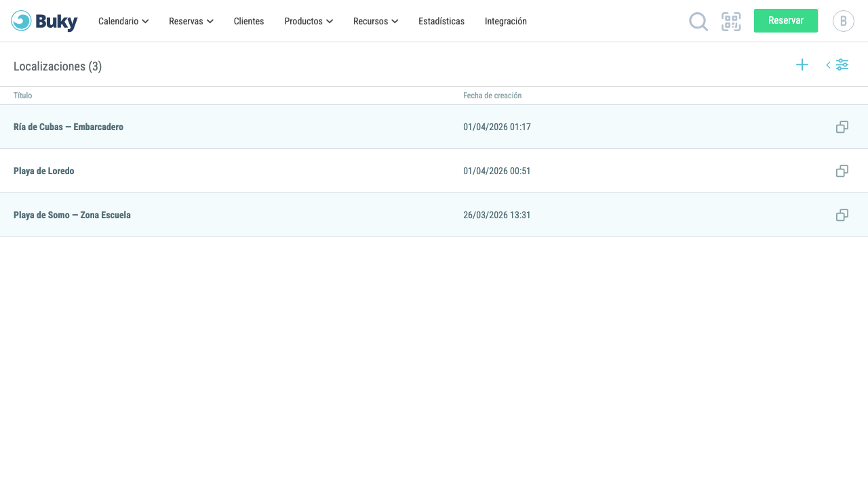Open the QR code scanner icon
868x488 pixels.
[x=731, y=22]
